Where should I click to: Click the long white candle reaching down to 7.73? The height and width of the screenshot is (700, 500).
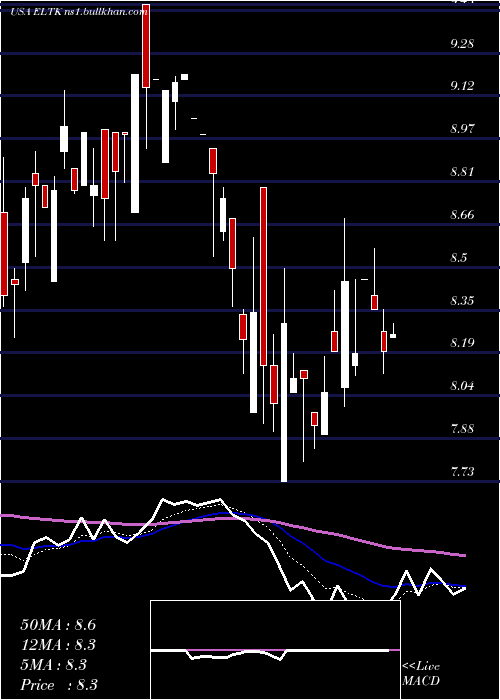click(x=284, y=402)
